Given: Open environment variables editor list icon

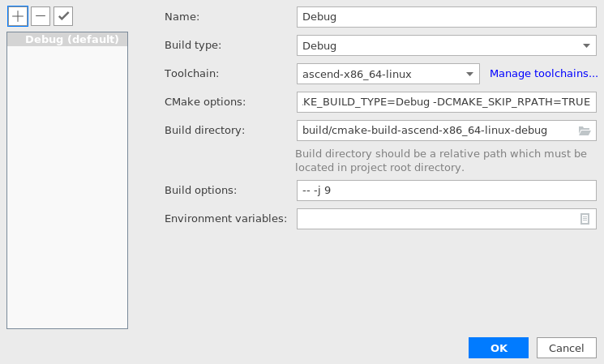Looking at the screenshot, I should pyautogui.click(x=585, y=219).
